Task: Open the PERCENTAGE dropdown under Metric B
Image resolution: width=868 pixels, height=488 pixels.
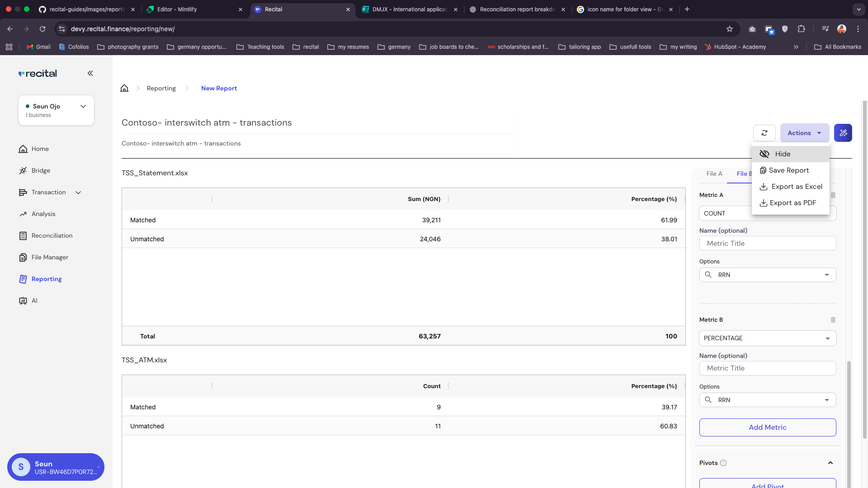Action: [767, 338]
